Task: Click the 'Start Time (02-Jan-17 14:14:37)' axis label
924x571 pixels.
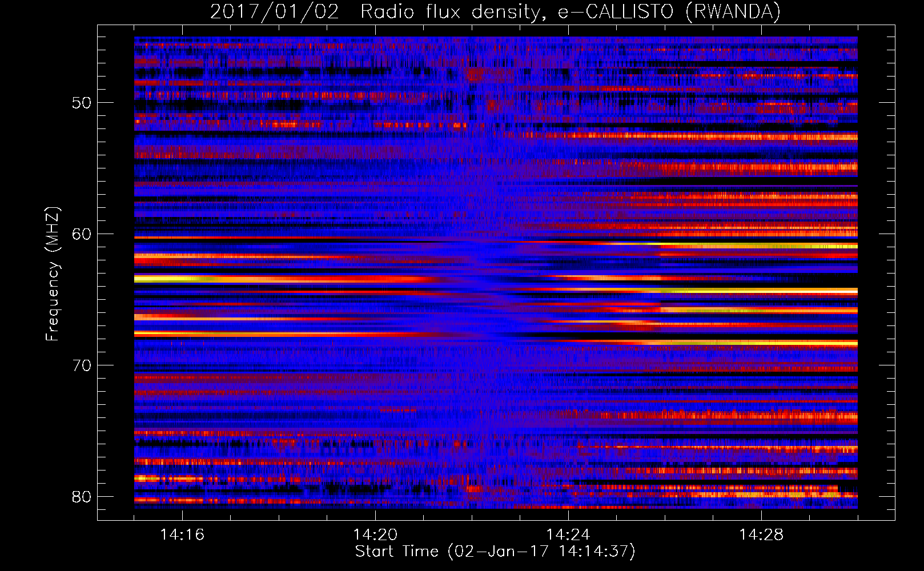Action: coord(495,552)
